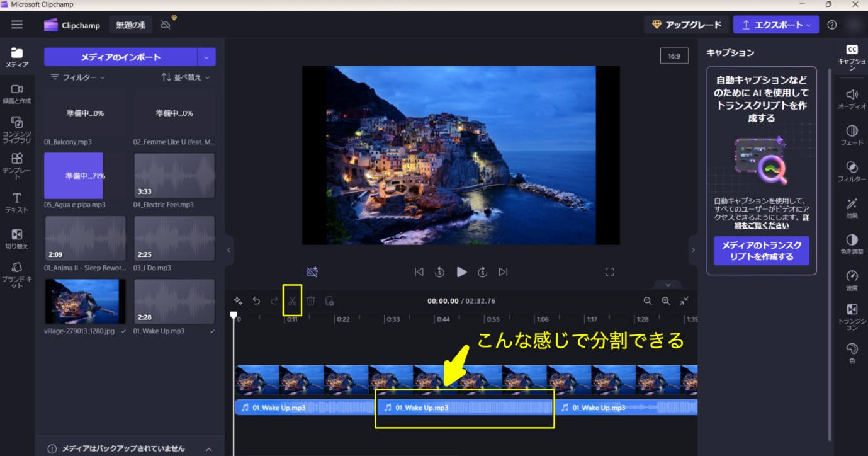
Task: Open the 並べ替え sort dropdown
Action: [x=186, y=77]
